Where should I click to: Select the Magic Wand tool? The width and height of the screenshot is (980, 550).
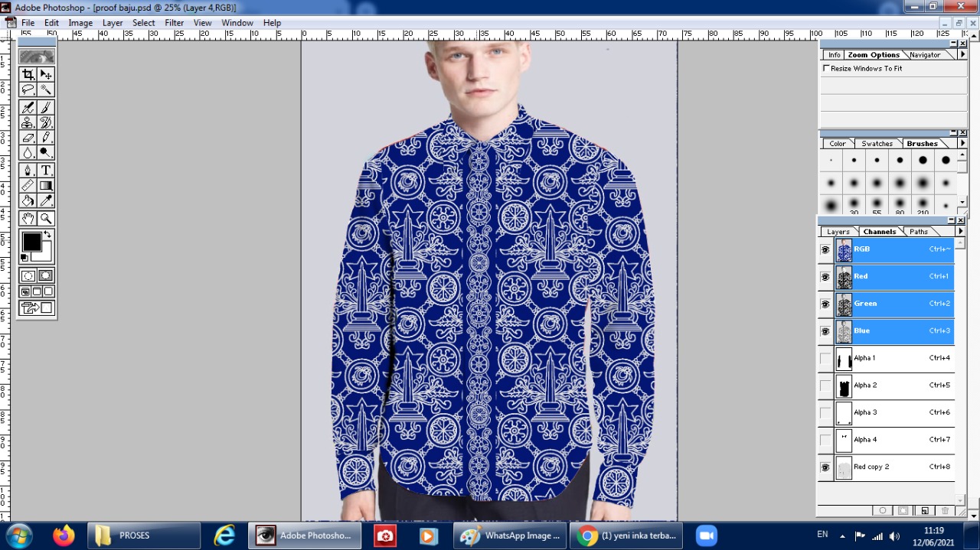point(46,89)
